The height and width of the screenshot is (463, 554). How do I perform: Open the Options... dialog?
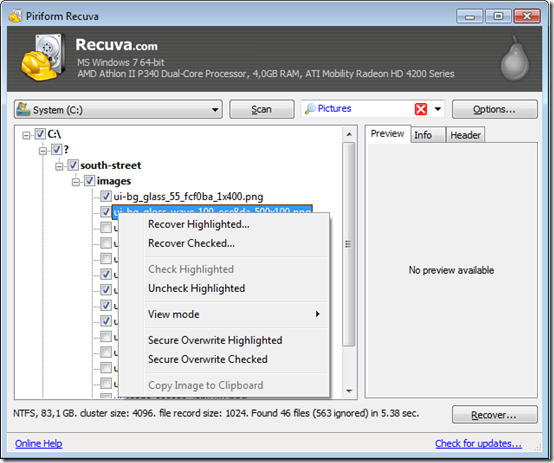coord(495,109)
